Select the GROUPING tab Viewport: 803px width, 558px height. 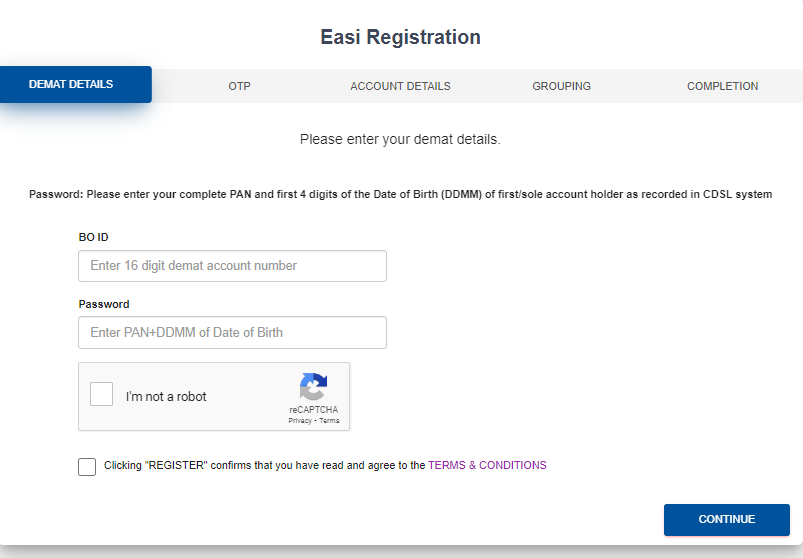click(561, 86)
